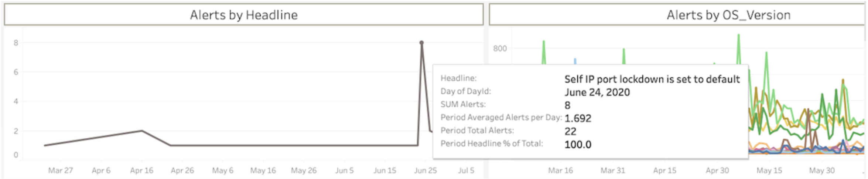Click the tooltip headline value text
The height and width of the screenshot is (179, 868).
coord(652,79)
